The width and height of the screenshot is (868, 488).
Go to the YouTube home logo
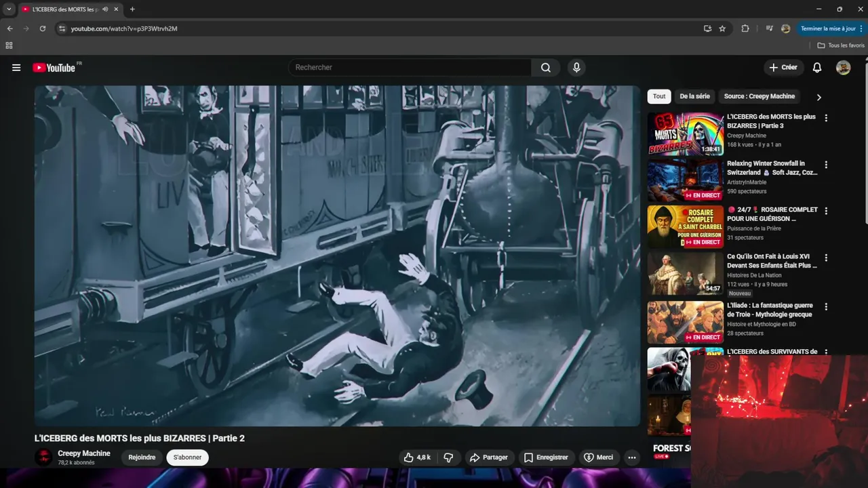point(54,68)
